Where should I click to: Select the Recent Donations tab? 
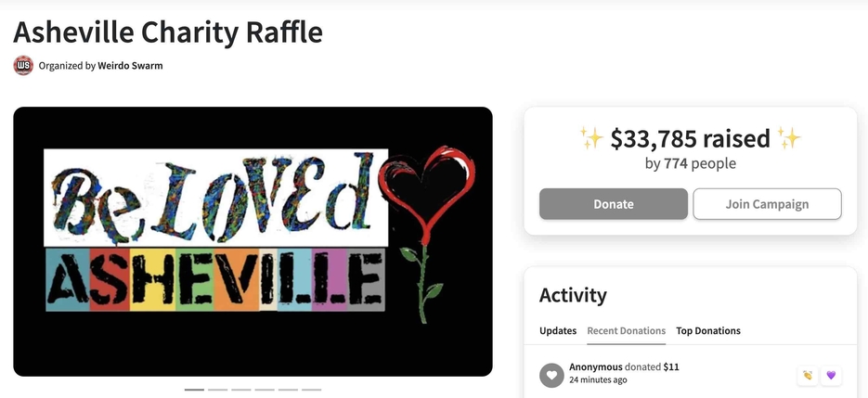626,330
